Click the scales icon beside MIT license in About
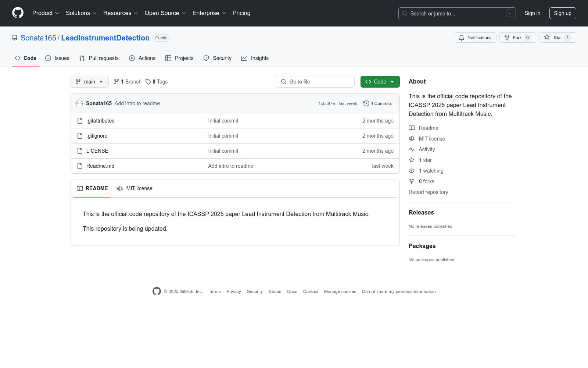588x368 pixels. [x=412, y=139]
